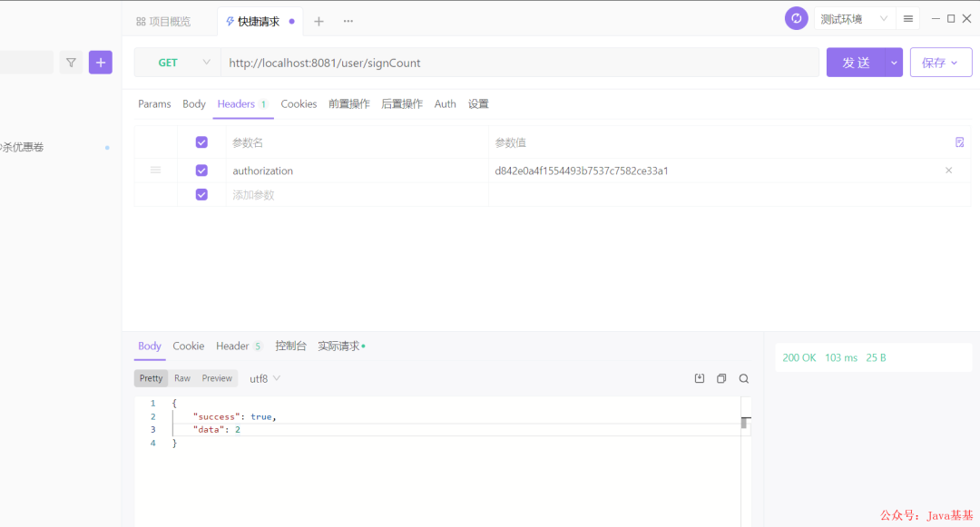The image size is (980, 527).
Task: Click the 200 OK status text
Action: pos(799,357)
